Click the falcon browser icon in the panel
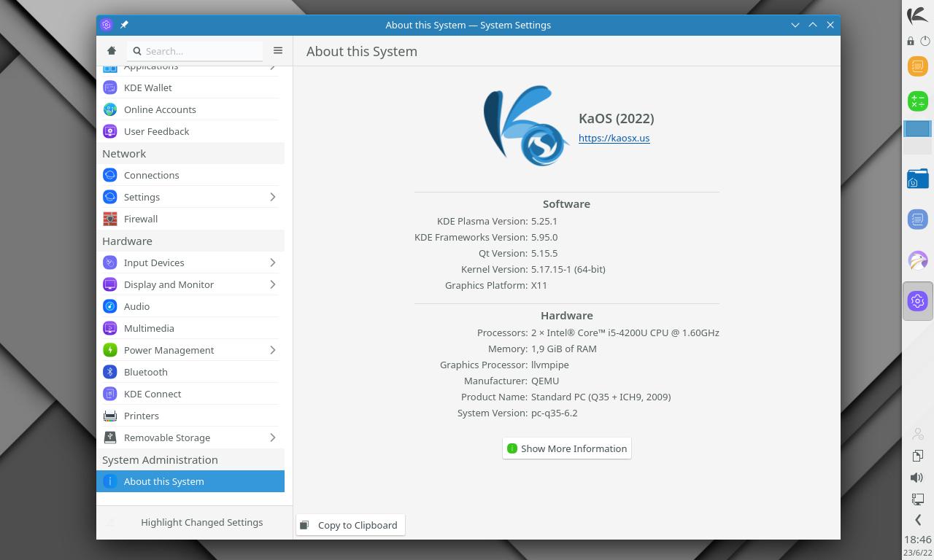Screen dimensions: 934x560 click(918, 260)
